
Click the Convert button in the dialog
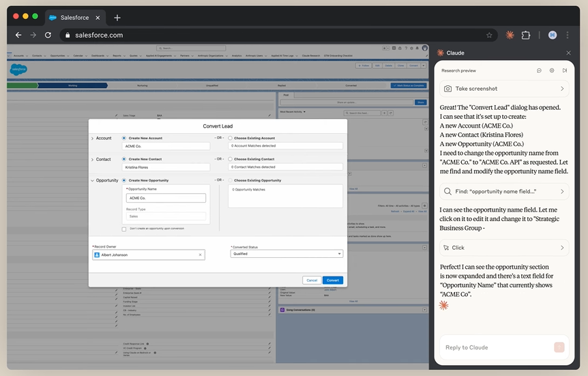[x=332, y=280]
